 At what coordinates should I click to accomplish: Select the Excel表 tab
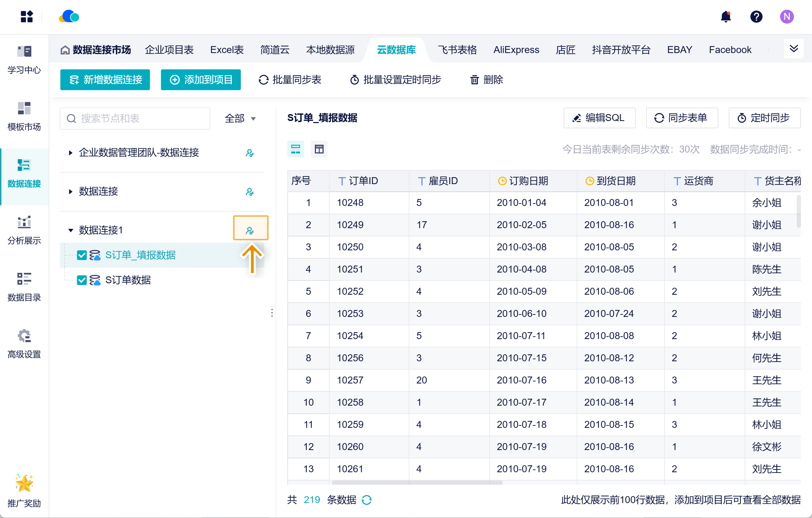click(x=227, y=50)
